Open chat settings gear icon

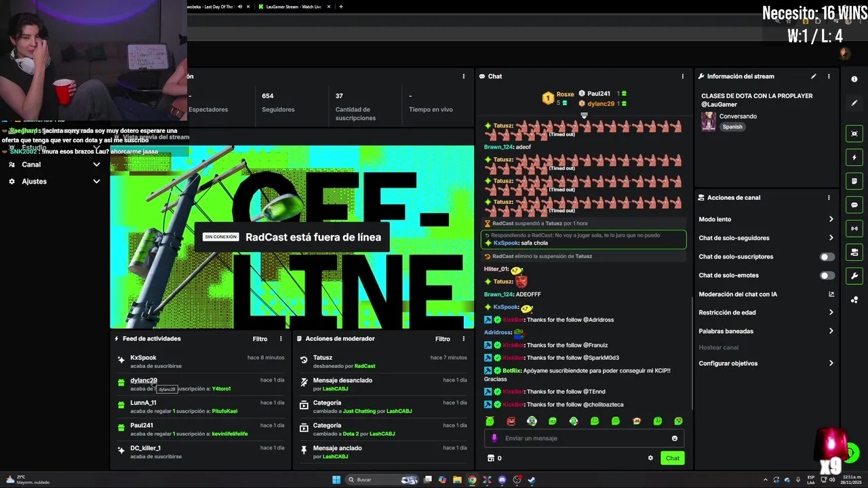coord(650,458)
